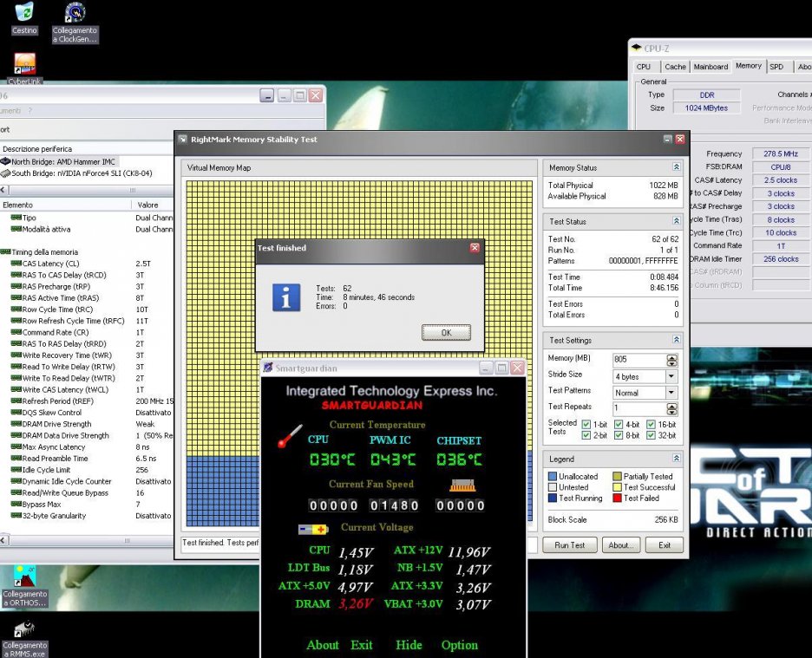
Task: Open the Stride Size dropdown
Action: pyautogui.click(x=671, y=376)
